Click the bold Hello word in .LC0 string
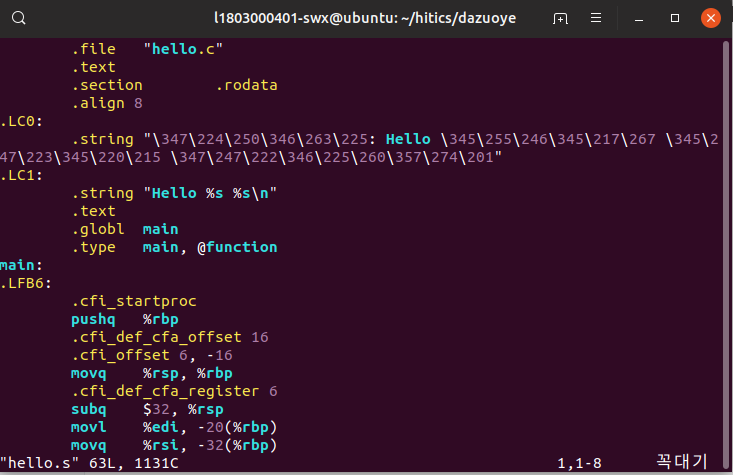The height and width of the screenshot is (475, 733). pos(408,139)
